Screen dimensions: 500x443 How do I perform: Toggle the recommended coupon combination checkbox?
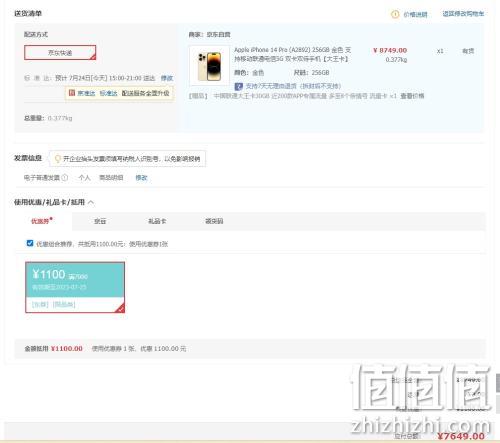tap(30, 243)
